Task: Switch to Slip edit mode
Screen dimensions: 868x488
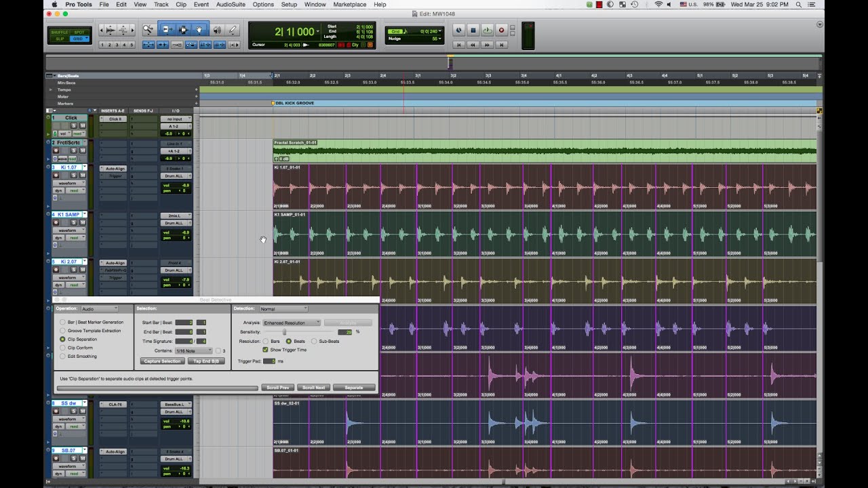Action: tap(60, 39)
